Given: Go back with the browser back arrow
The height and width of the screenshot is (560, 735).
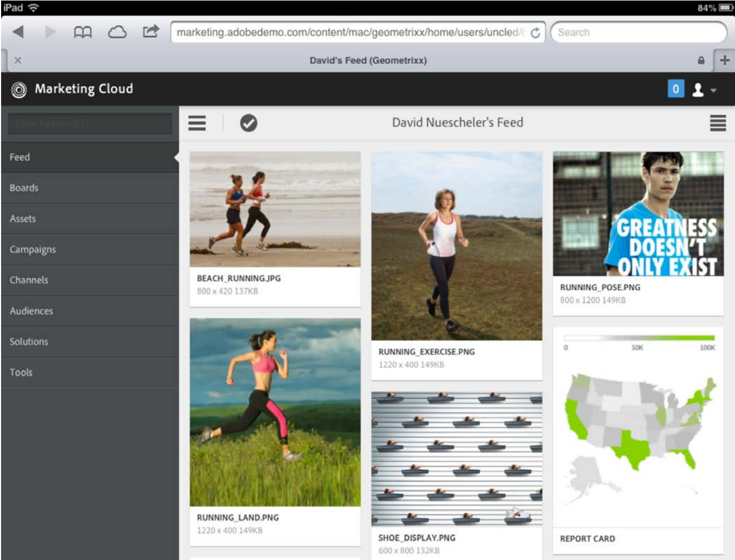Looking at the screenshot, I should [18, 32].
